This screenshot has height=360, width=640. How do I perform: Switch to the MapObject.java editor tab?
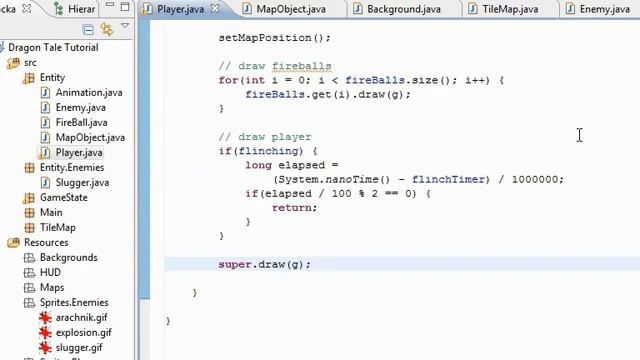[291, 9]
